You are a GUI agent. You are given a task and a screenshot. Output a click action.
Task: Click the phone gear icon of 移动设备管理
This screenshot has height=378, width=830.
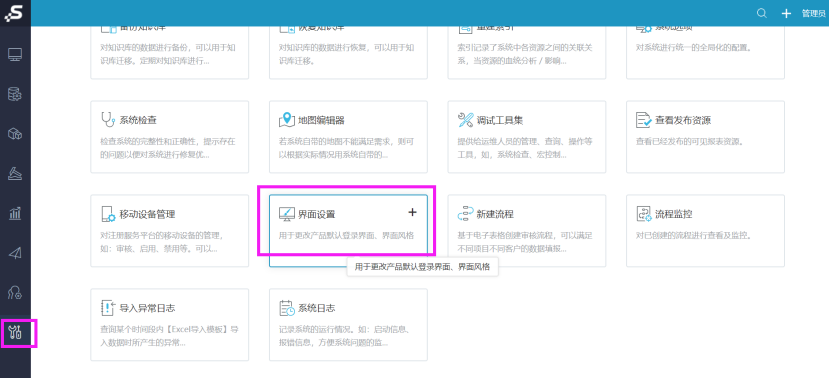tap(107, 214)
